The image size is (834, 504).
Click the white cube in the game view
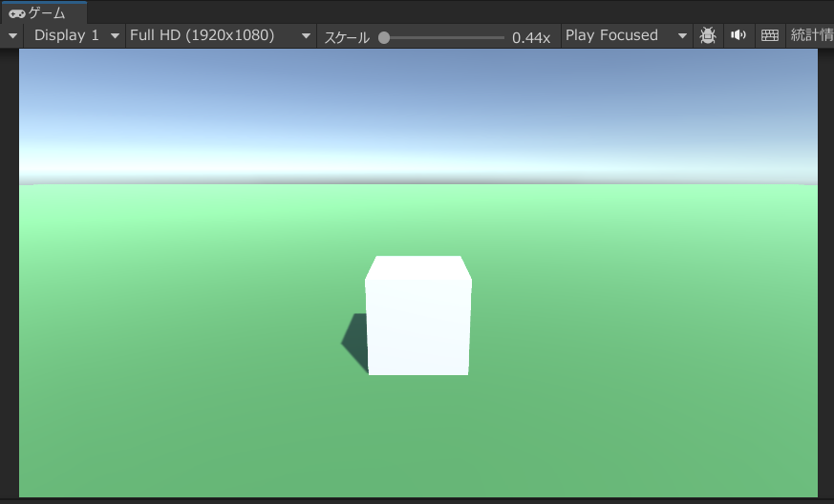pos(418,316)
